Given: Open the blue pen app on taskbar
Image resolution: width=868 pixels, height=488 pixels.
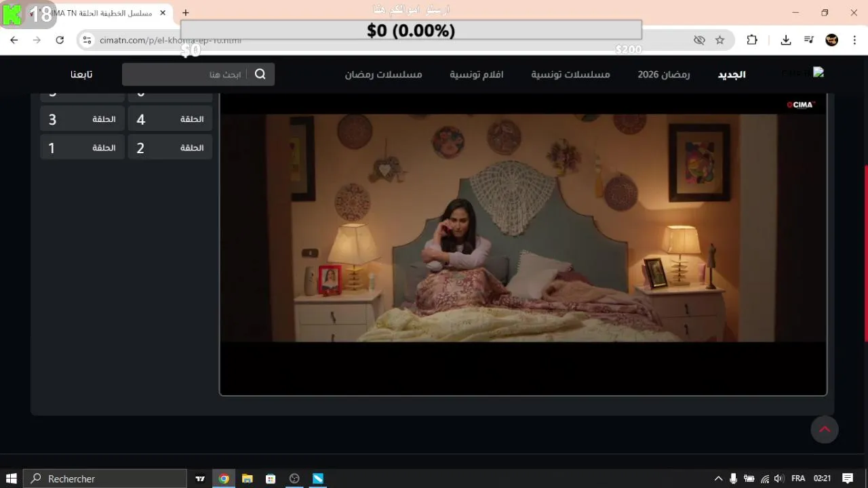Looking at the screenshot, I should pyautogui.click(x=317, y=479).
